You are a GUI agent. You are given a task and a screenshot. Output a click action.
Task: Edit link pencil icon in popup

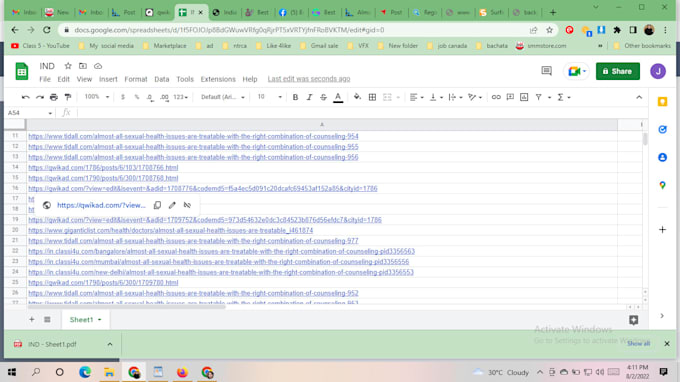click(172, 205)
